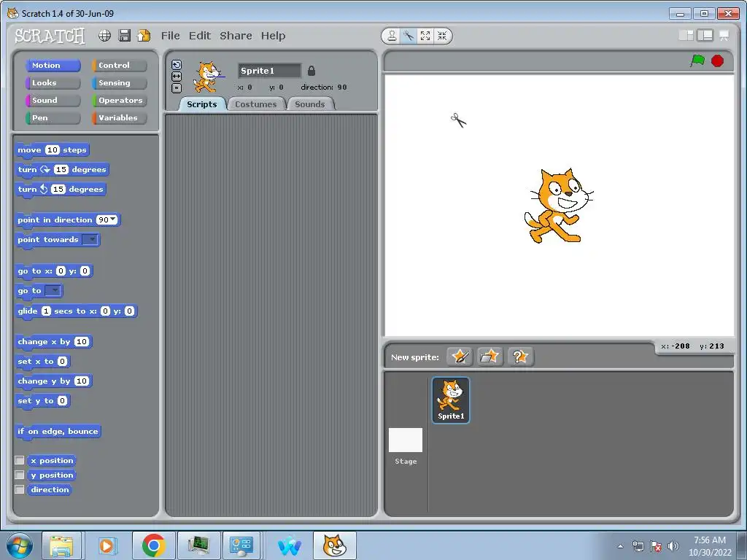
Task: Enable the y position monitor checkbox
Action: [x=20, y=475]
